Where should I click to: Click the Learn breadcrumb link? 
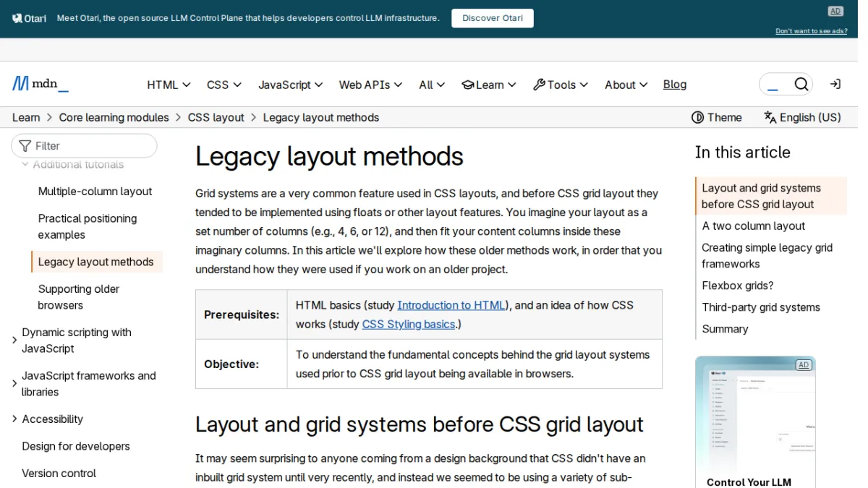click(26, 117)
